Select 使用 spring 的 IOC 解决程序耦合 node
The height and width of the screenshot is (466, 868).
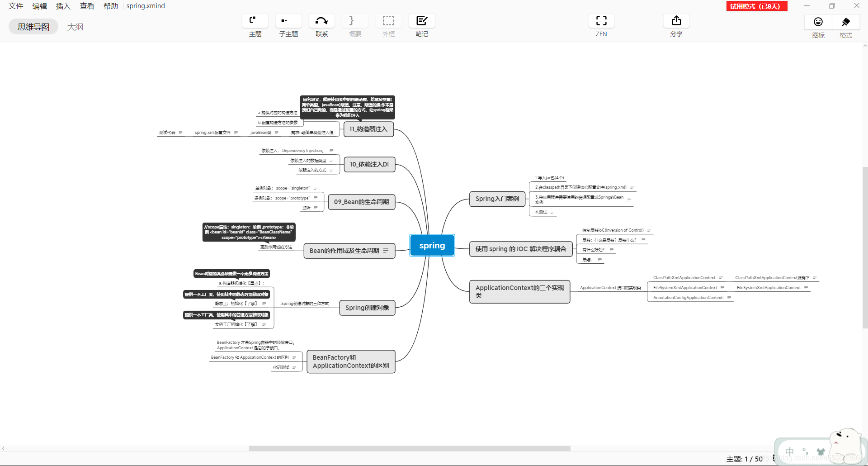point(521,249)
